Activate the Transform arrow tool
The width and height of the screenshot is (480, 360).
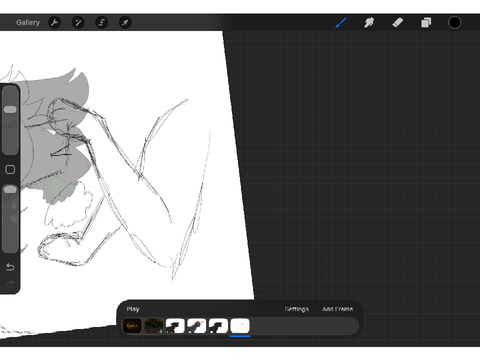pos(125,23)
